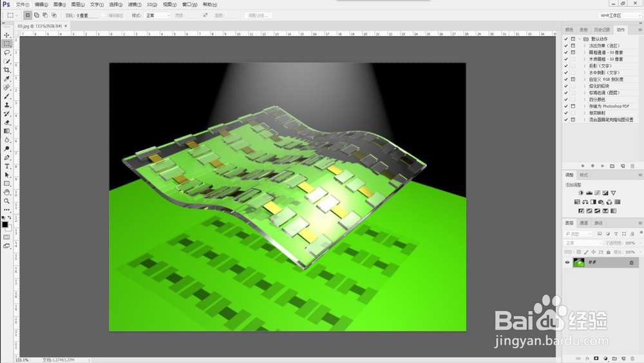This screenshot has width=644, height=363.
Task: Toggle dialog box for 投影（文字）action
Action: coord(573,66)
